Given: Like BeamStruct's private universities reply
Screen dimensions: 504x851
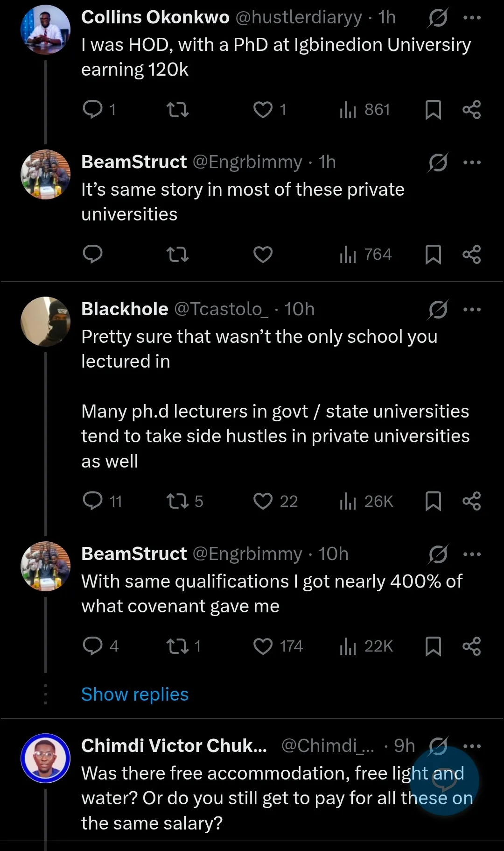Looking at the screenshot, I should point(263,255).
